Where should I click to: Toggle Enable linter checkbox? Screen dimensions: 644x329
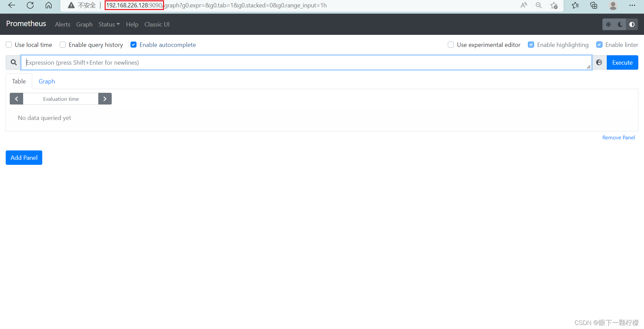click(x=599, y=45)
